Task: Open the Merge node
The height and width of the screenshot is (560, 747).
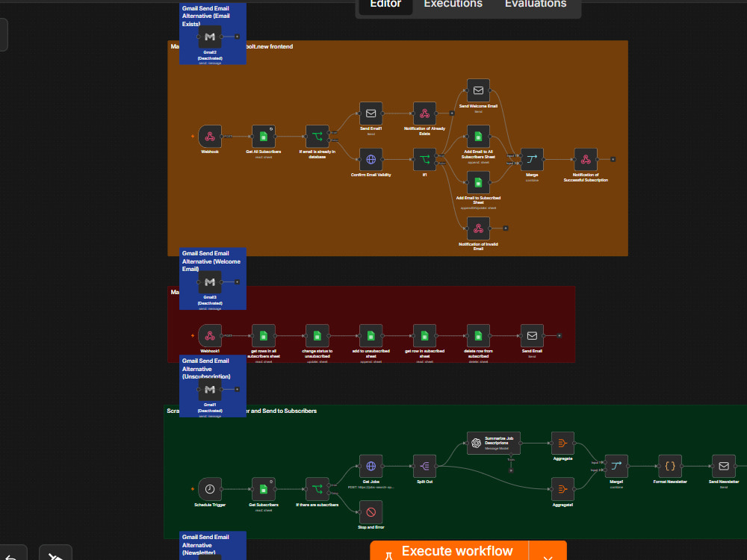Action: pyautogui.click(x=532, y=160)
